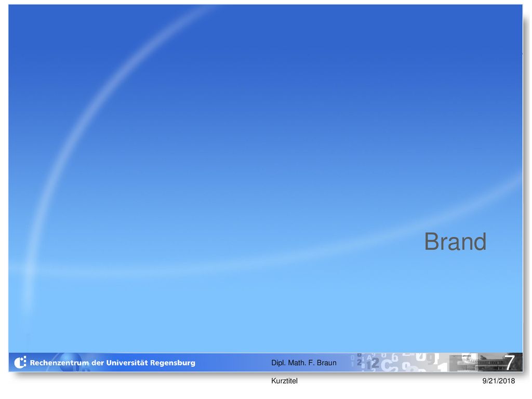
Task: Click the Rechenzentrum logo icon in footer
Action: (x=20, y=362)
